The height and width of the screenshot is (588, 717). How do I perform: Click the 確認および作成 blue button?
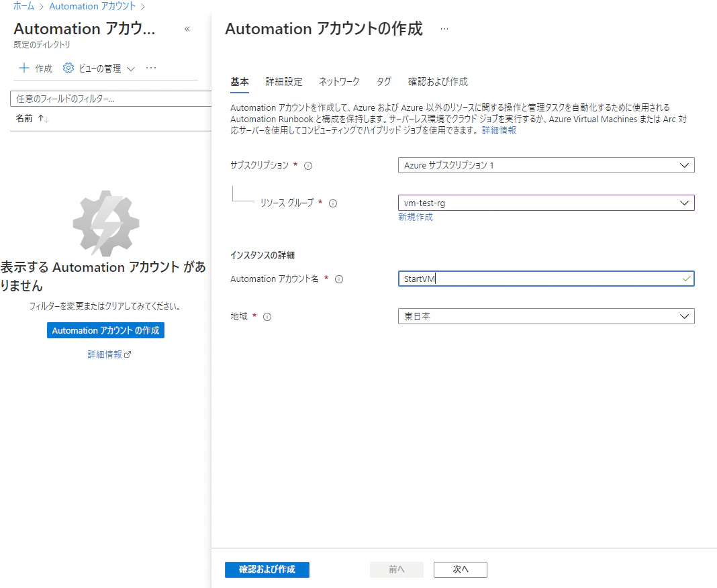pos(267,570)
